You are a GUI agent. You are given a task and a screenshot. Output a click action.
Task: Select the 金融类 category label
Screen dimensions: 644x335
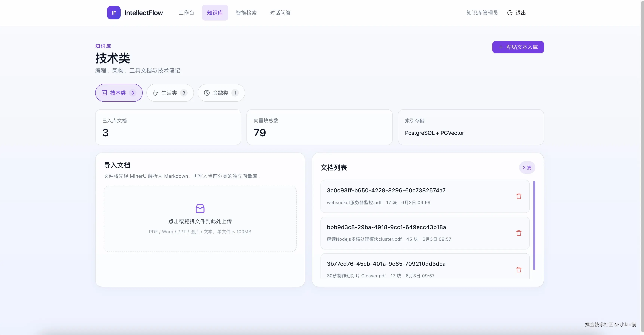[x=220, y=93]
